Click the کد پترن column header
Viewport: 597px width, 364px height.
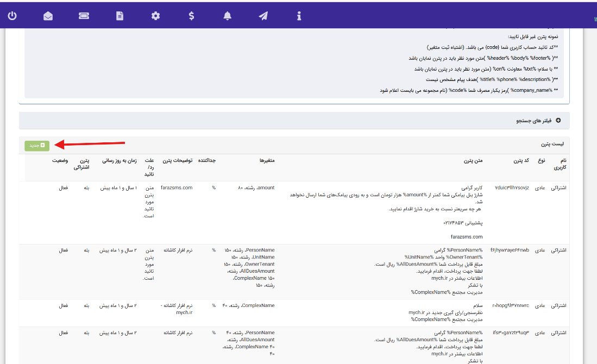tap(521, 161)
